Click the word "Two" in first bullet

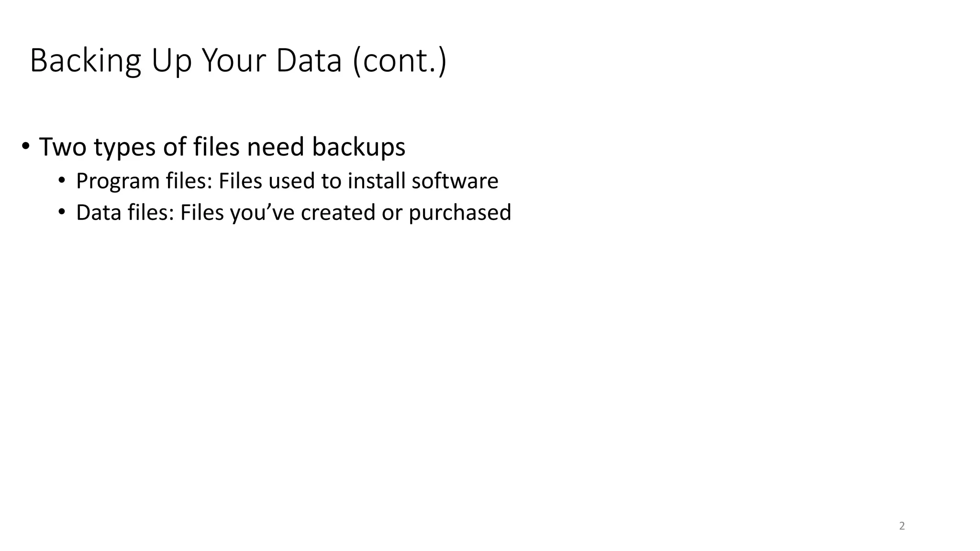pos(62,146)
